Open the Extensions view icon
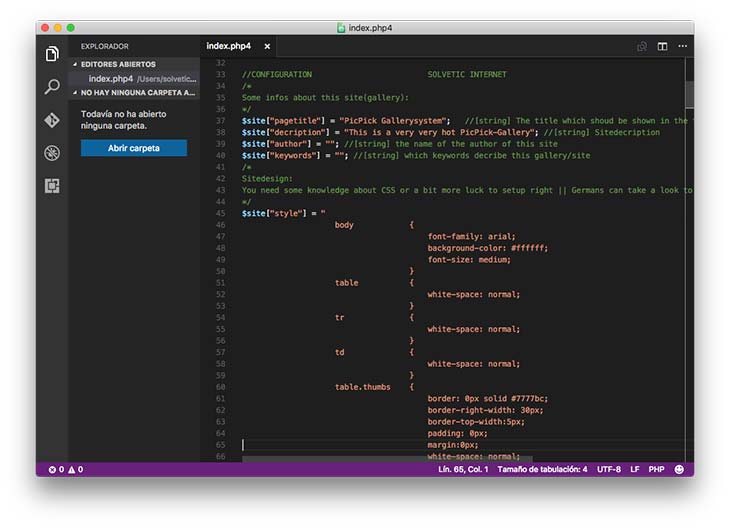The width and height of the screenshot is (730, 528). tap(52, 186)
